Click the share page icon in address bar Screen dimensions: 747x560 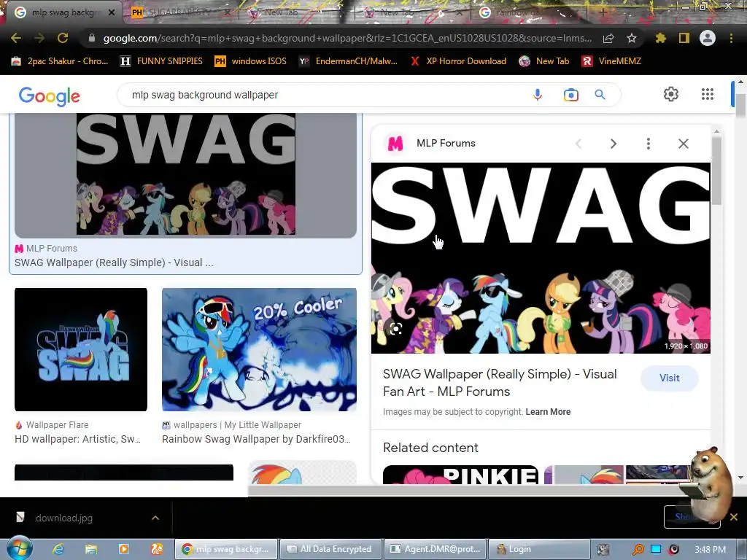pos(608,38)
